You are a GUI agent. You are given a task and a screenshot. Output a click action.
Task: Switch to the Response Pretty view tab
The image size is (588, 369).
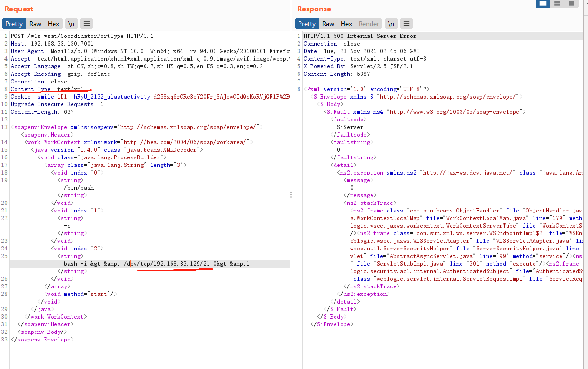click(x=307, y=24)
